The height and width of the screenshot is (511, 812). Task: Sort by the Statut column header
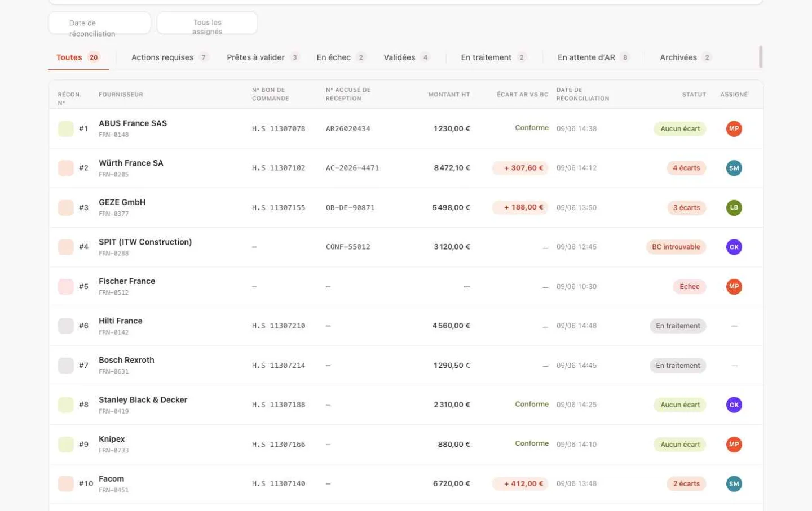click(694, 95)
